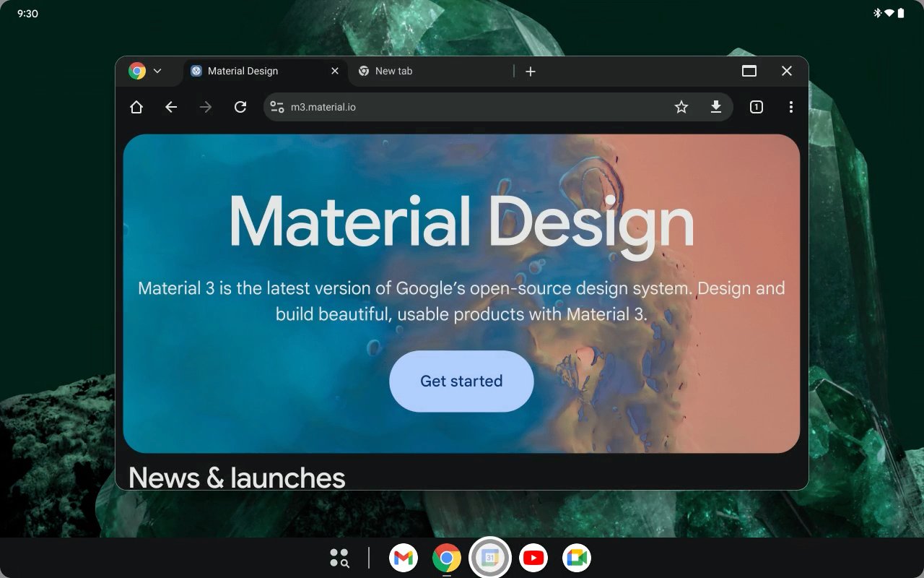The width and height of the screenshot is (924, 578).
Task: Open Google Meet from the taskbar
Action: coord(577,558)
